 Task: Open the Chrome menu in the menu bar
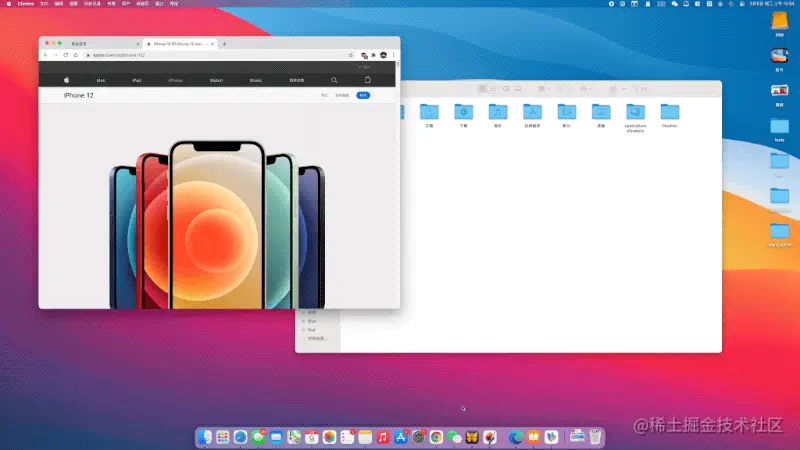pos(26,4)
